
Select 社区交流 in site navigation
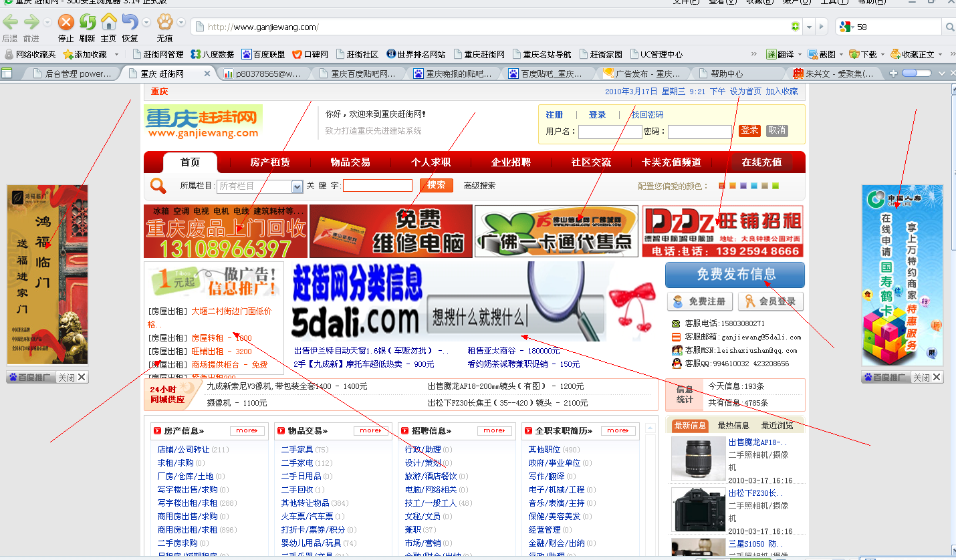click(591, 162)
